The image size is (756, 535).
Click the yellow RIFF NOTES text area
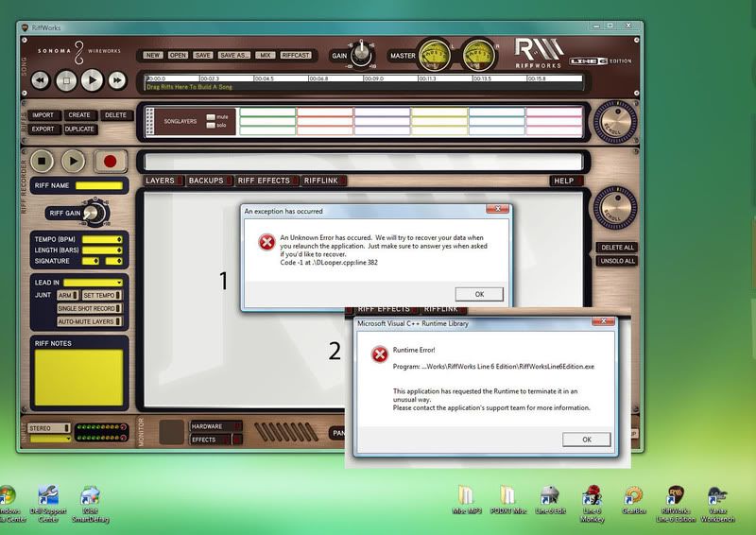coord(78,378)
